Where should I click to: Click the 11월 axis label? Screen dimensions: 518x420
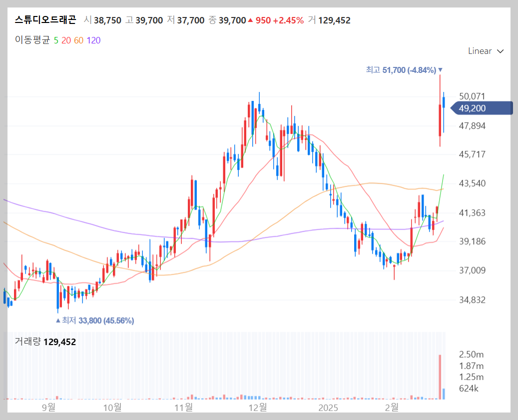184,408
